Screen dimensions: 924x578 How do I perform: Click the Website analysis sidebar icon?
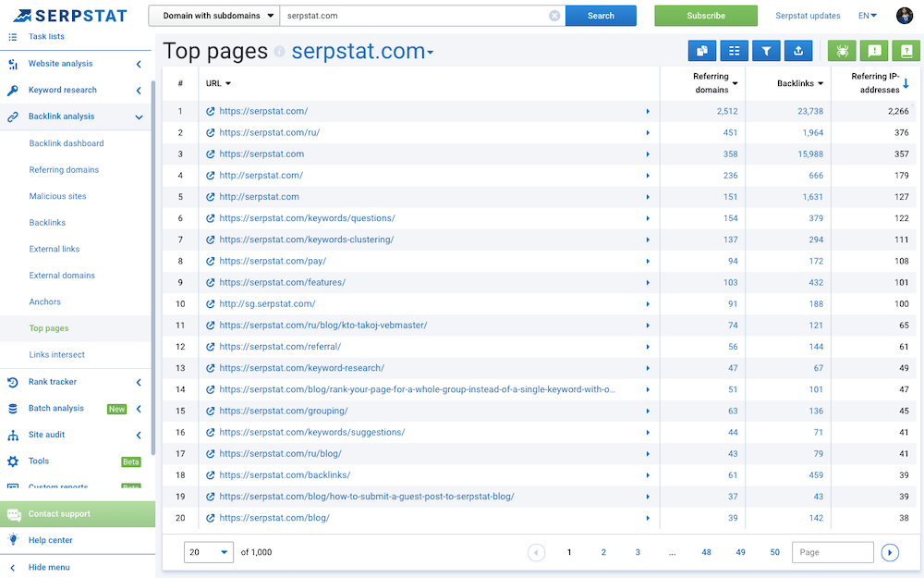point(12,64)
